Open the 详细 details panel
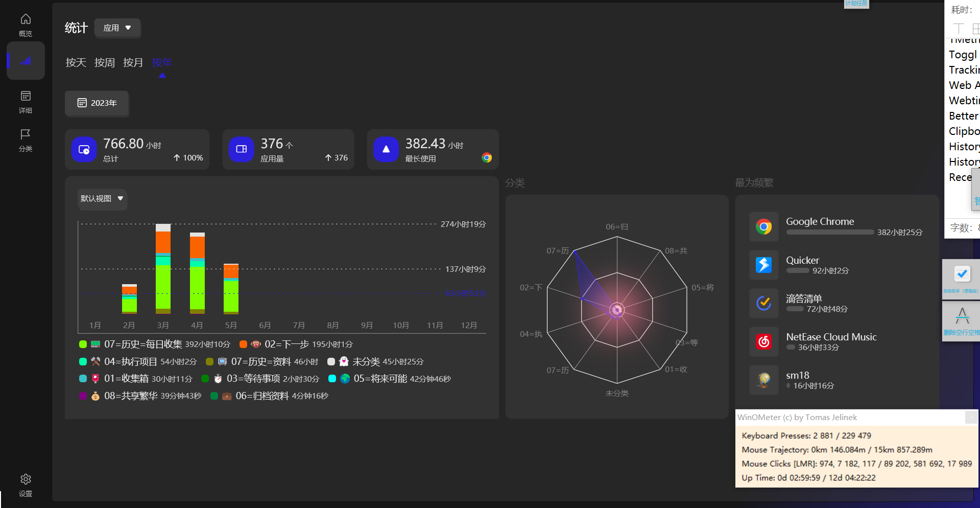Viewport: 980px width, 508px height. click(x=26, y=101)
